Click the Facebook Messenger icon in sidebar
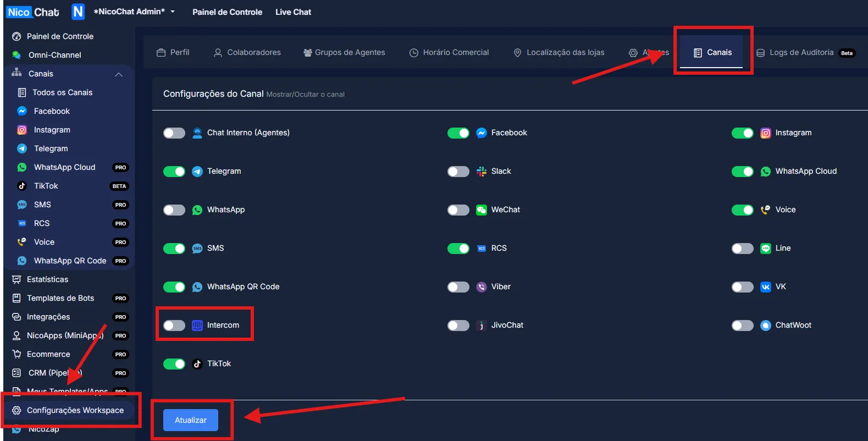Screen dimensions: 868x441 coord(22,111)
